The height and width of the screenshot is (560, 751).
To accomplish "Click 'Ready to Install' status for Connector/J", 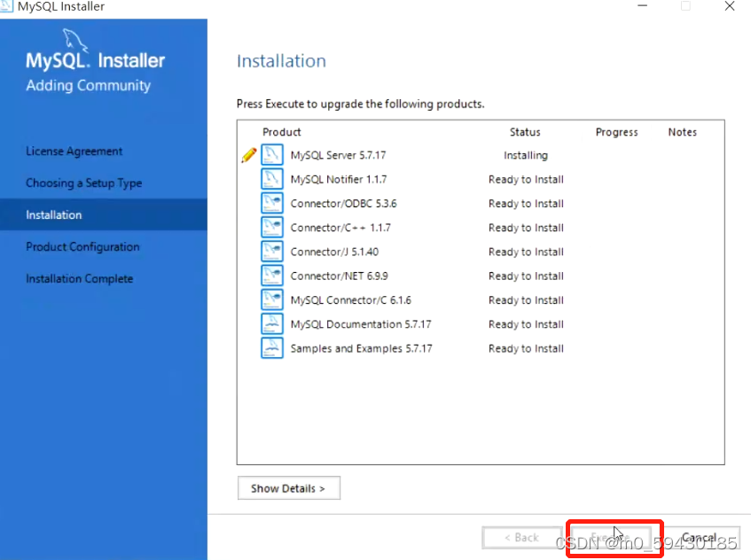I will coord(526,252).
